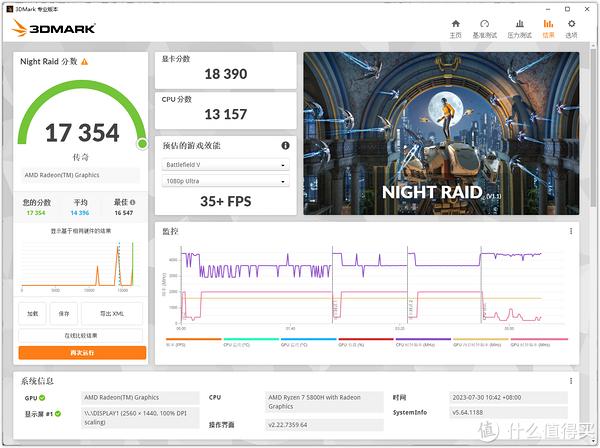This screenshot has height=448, width=600.
Task: Click the 导出 XML export button
Action: [x=112, y=313]
